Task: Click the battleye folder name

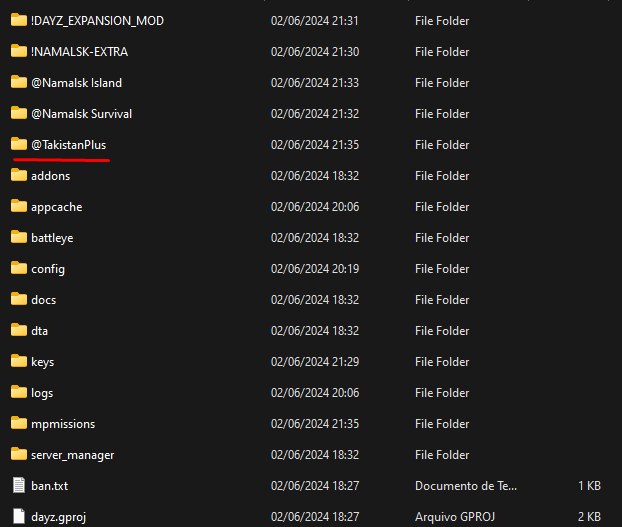Action: [52, 238]
